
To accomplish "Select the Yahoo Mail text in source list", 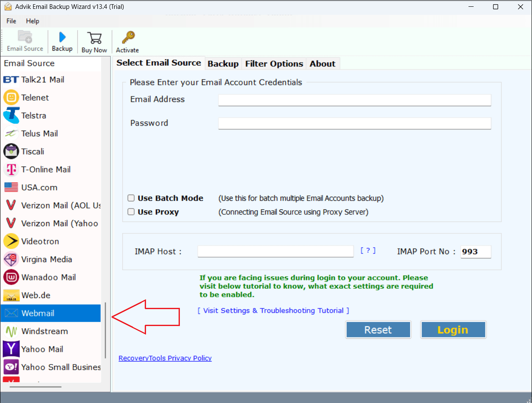I will 42,349.
